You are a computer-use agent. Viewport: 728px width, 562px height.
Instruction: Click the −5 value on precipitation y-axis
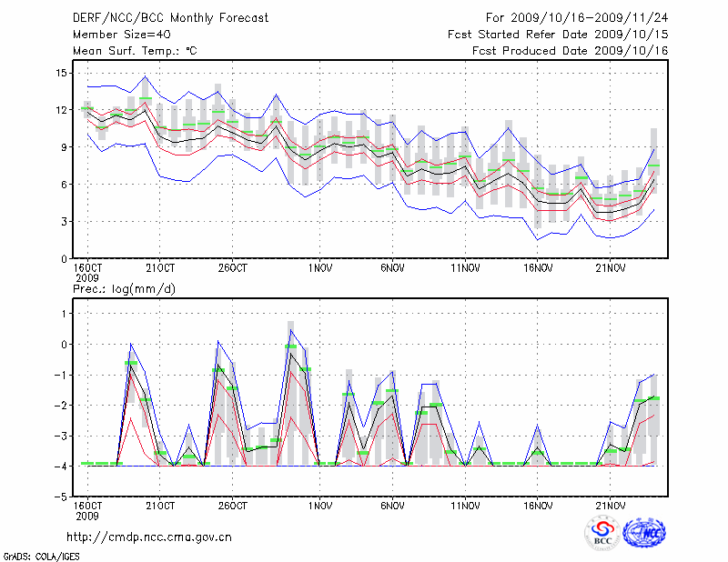coord(62,497)
